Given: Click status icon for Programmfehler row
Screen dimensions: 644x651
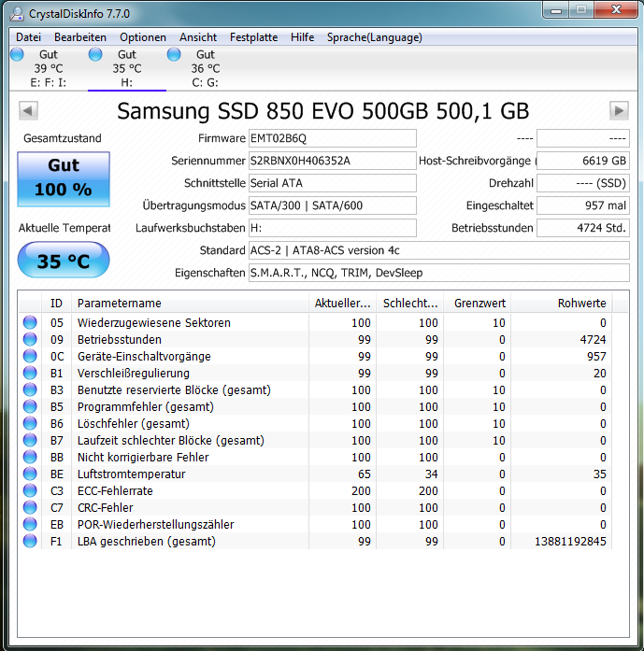Looking at the screenshot, I should [x=30, y=406].
